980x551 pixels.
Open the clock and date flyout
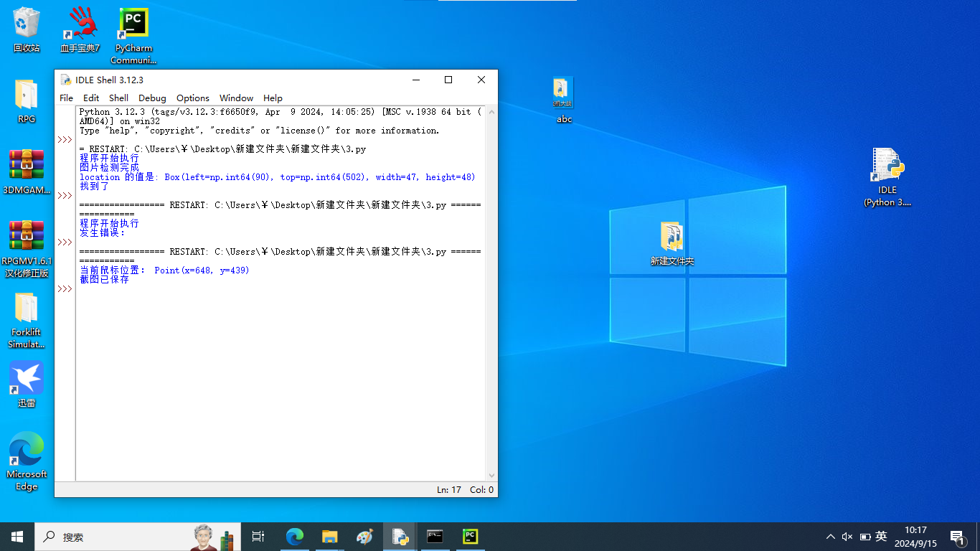(915, 537)
